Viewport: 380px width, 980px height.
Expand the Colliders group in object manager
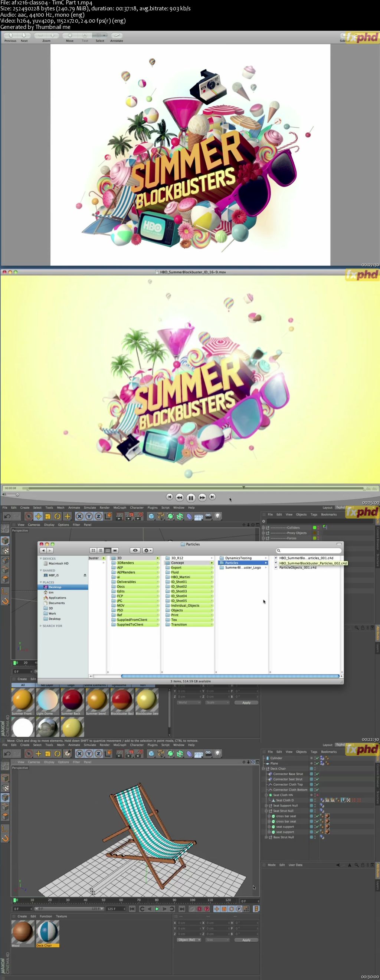[263, 528]
